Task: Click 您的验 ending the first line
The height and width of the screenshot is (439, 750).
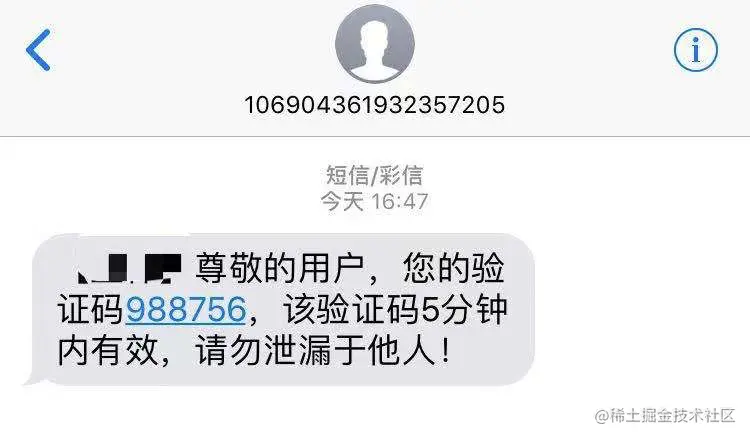Action: [453, 268]
